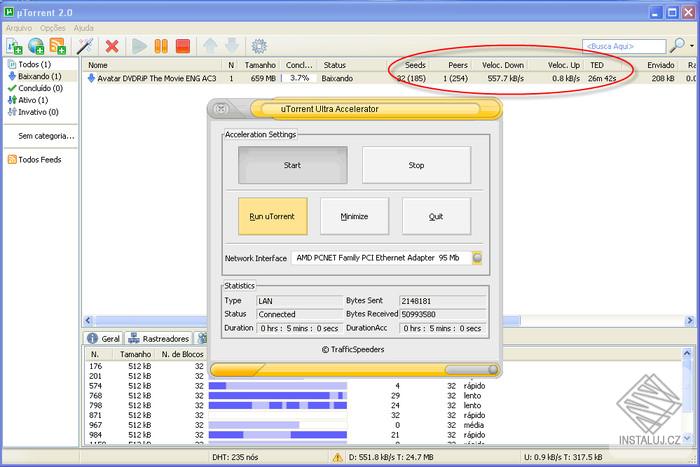Click the Busca Aqui search field
This screenshot has height=467, width=700.
624,46
